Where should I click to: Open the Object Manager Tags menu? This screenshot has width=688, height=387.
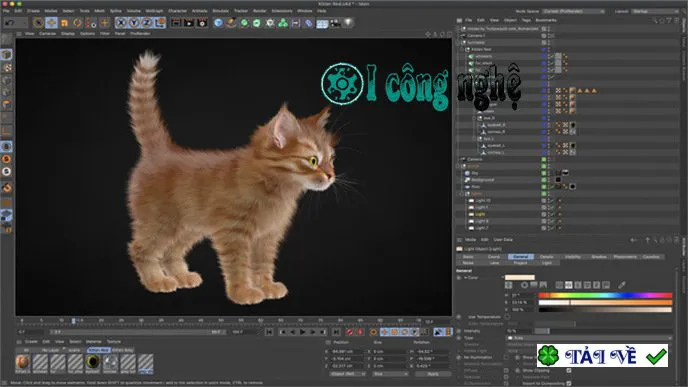point(526,20)
